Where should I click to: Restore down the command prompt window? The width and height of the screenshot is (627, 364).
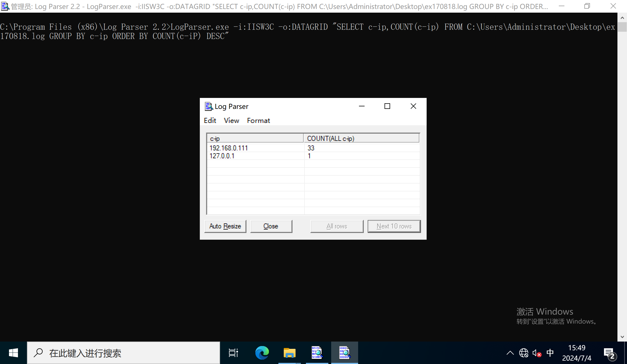click(x=587, y=6)
